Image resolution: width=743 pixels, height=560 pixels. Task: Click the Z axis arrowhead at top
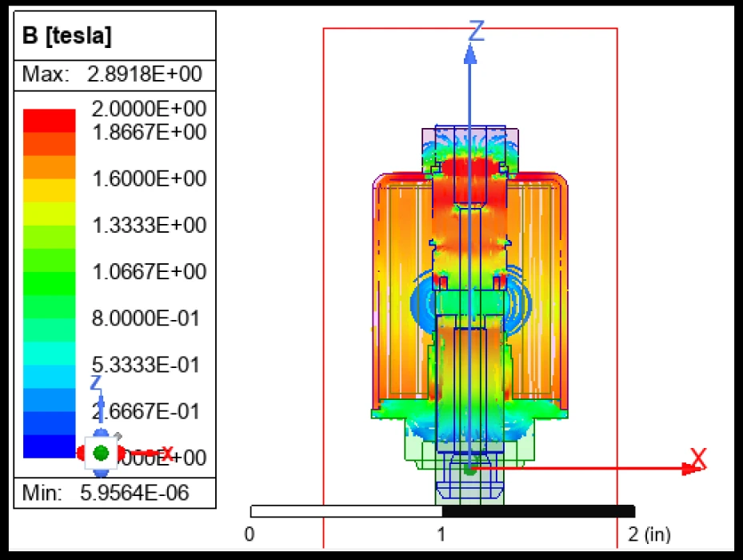click(470, 53)
